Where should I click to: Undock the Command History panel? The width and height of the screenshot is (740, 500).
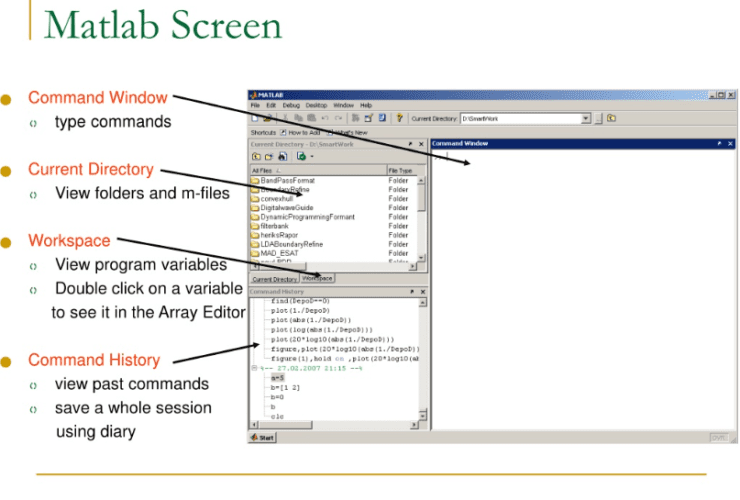412,292
